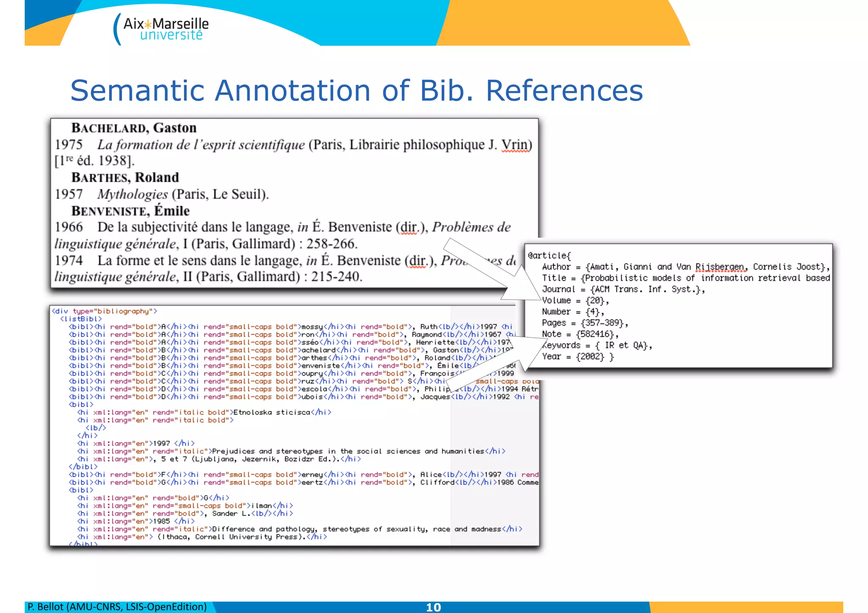Click the XML bibl row containing 'eertz'
This screenshot has height=613, width=868.
303,482
